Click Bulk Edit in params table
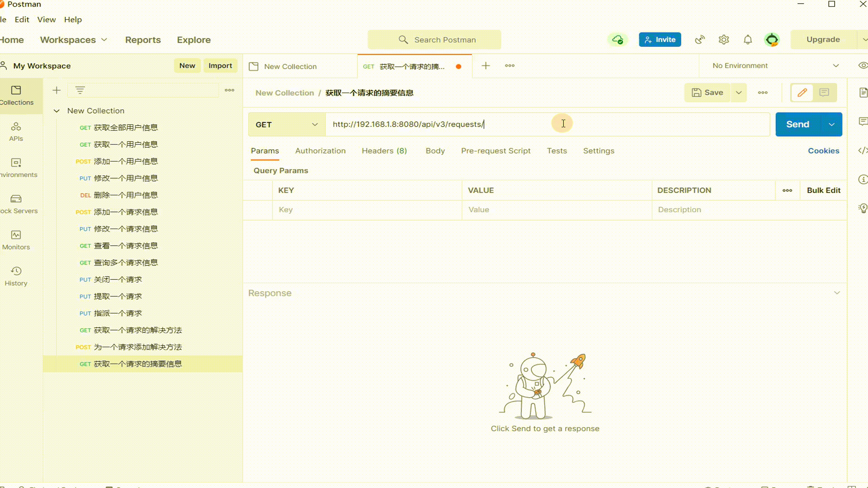The height and width of the screenshot is (488, 868). 823,191
